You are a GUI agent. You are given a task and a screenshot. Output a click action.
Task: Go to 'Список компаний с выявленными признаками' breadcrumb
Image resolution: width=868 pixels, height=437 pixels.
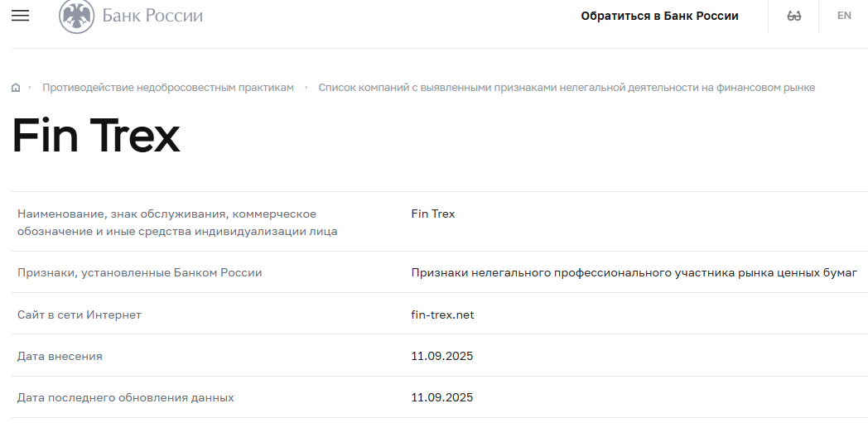point(567,88)
